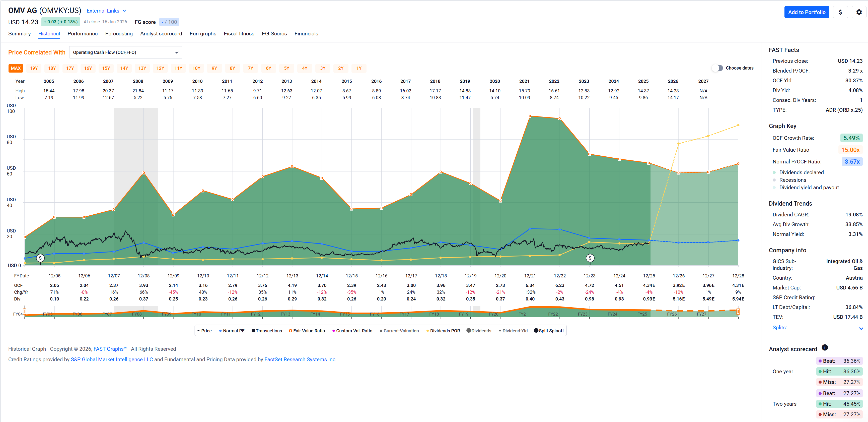
Task: Enable the Choose dates switch
Action: coord(717,68)
